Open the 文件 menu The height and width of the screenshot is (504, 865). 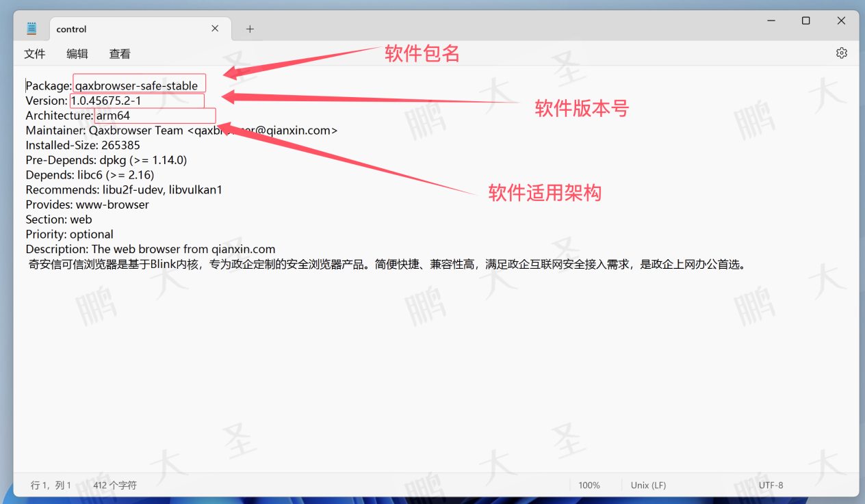tap(35, 54)
